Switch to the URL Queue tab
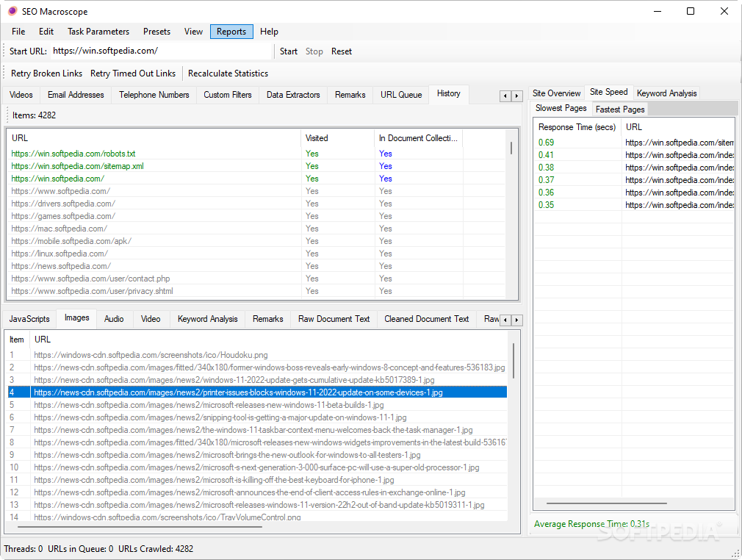Viewport: 742px width, 560px height. click(401, 95)
